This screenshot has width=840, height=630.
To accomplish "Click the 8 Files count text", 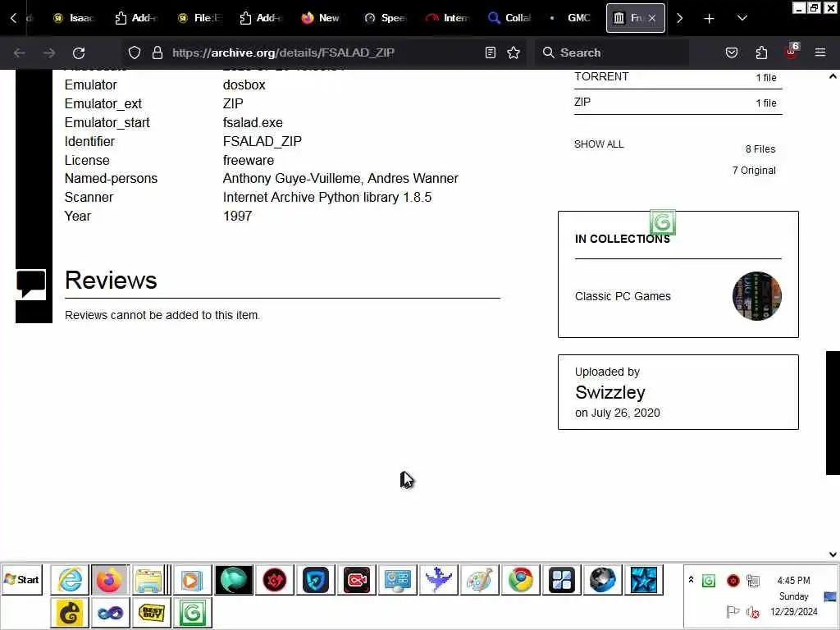I will (x=760, y=149).
